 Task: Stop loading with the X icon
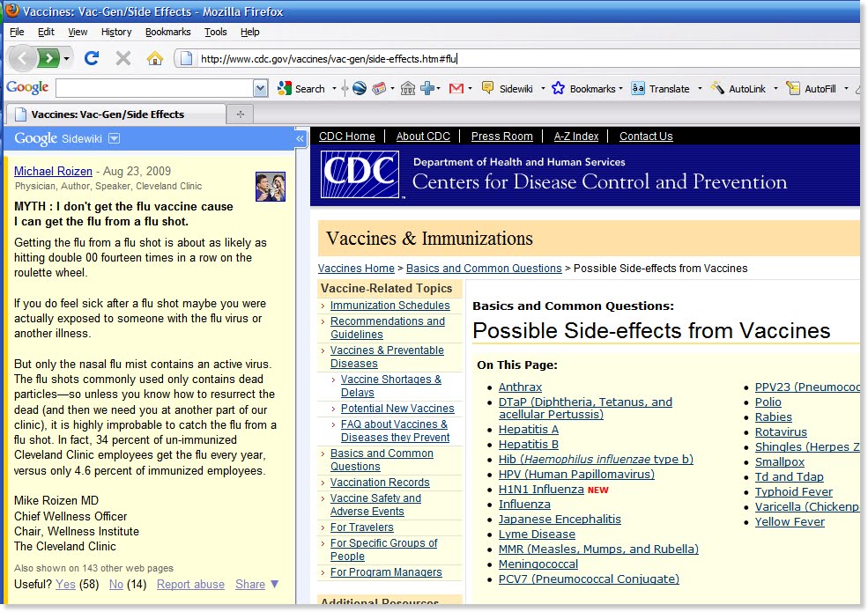(x=123, y=57)
